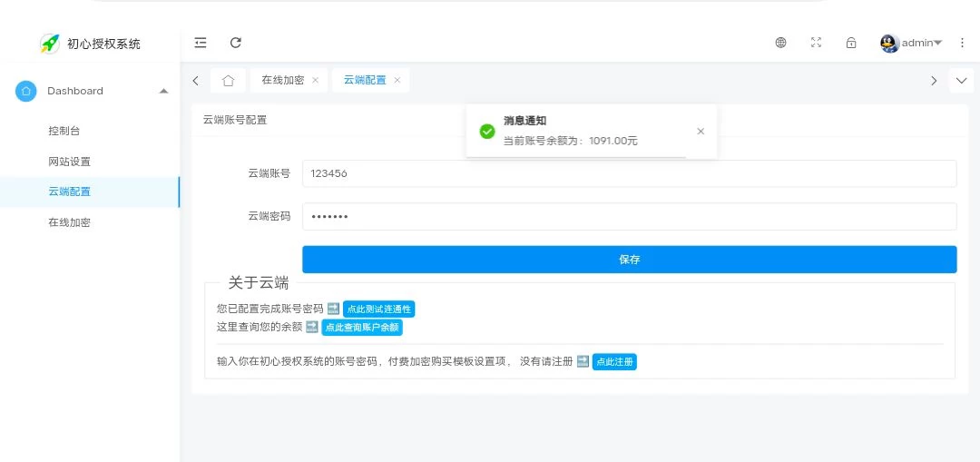
Task: Open the vertical three-dot more menu
Action: (962, 43)
